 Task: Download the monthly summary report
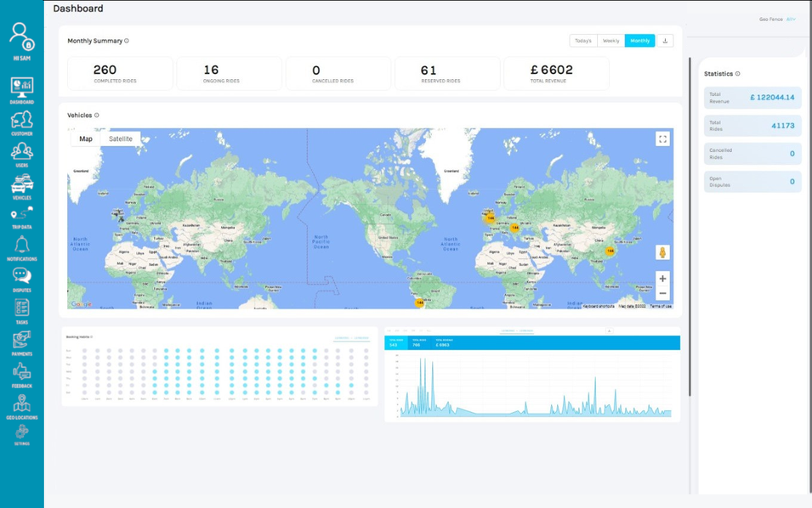point(665,41)
